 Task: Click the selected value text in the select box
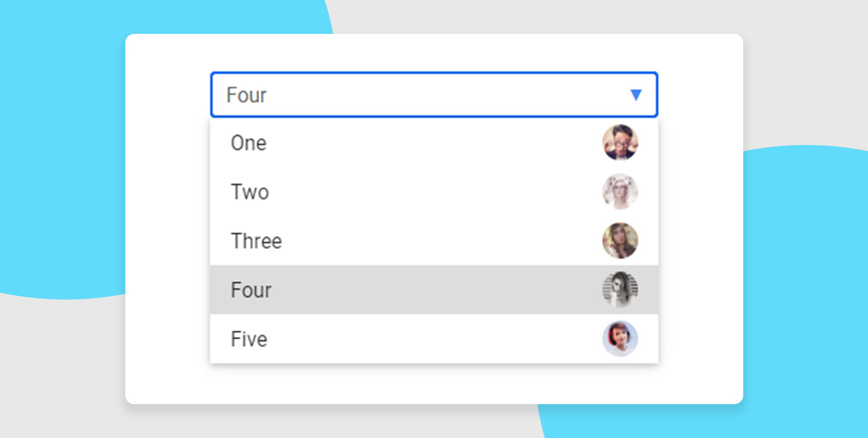pos(247,95)
